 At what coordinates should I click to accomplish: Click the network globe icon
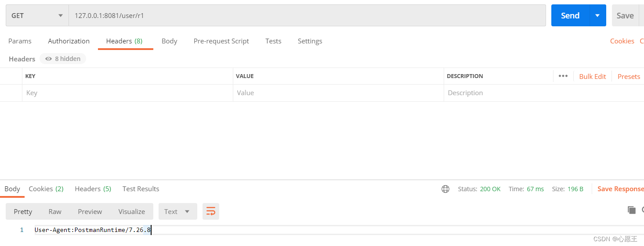445,189
